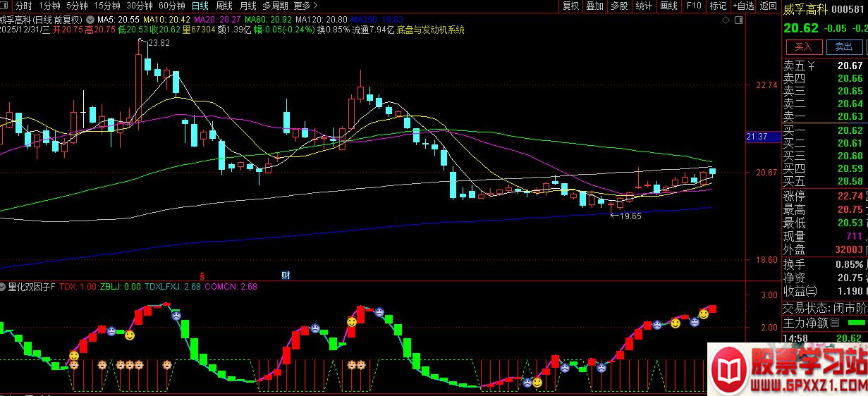Image resolution: width=868 pixels, height=396 pixels.
Task: Click the icon next to 收益 label
Action: click(x=812, y=291)
